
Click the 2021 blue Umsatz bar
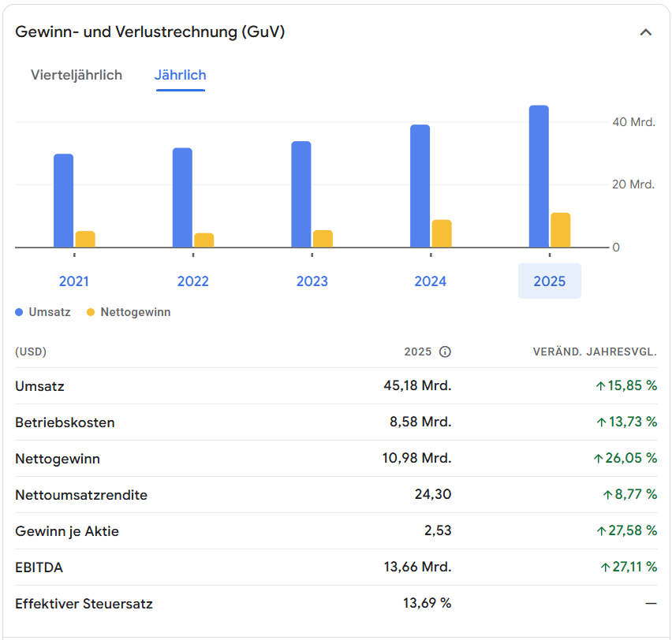63,200
